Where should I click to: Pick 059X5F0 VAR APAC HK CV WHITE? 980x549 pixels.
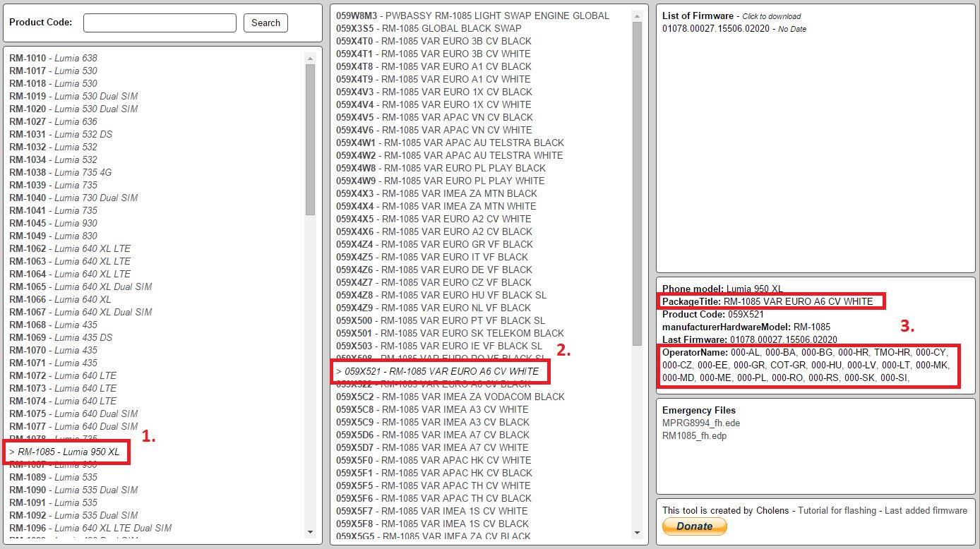coord(434,460)
